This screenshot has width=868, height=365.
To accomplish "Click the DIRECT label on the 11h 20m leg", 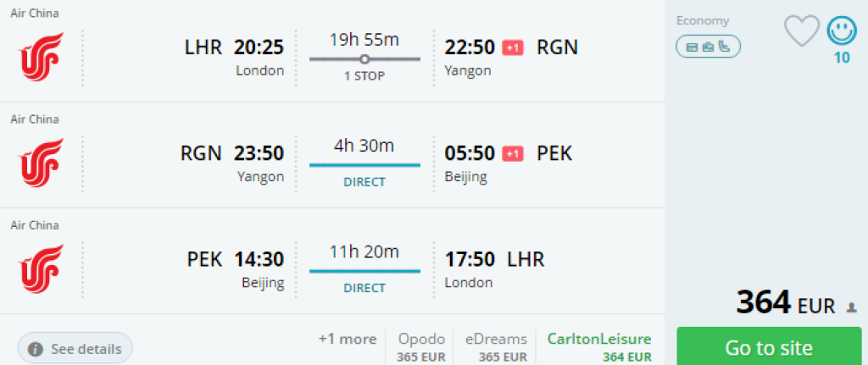I will (364, 288).
